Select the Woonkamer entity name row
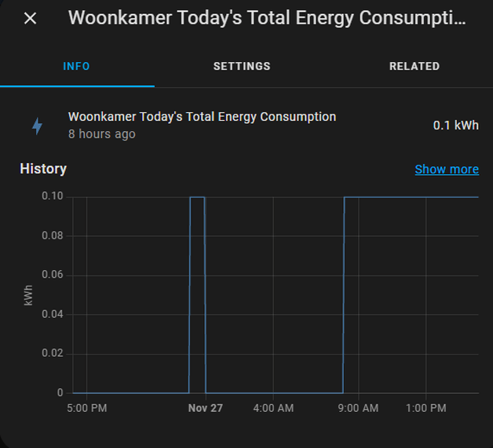 202,117
